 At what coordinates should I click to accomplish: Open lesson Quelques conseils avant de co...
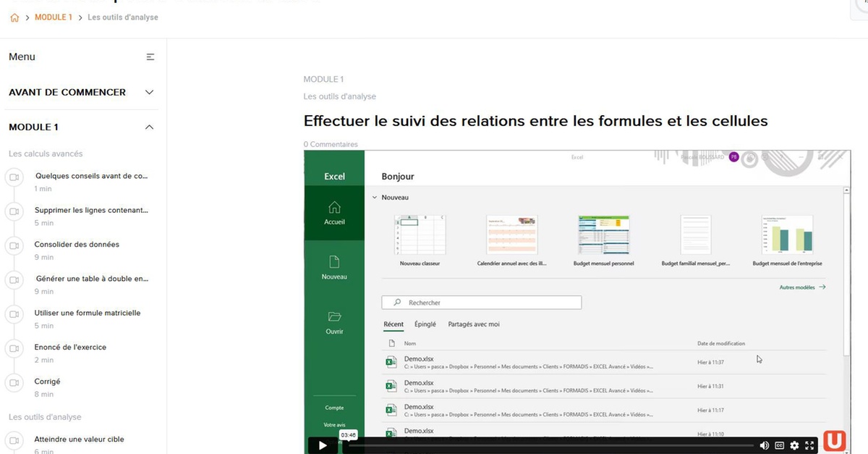coord(91,175)
